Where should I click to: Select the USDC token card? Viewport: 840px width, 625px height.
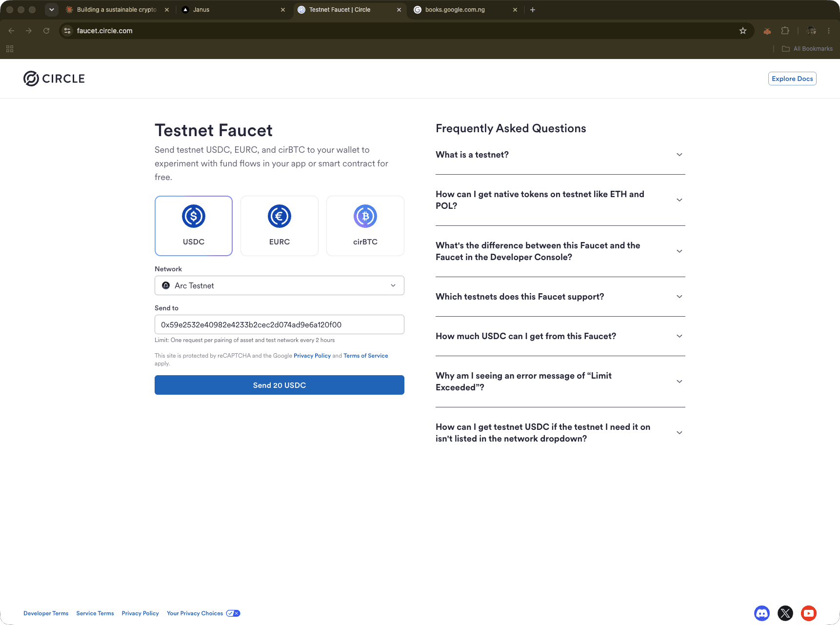(x=194, y=226)
